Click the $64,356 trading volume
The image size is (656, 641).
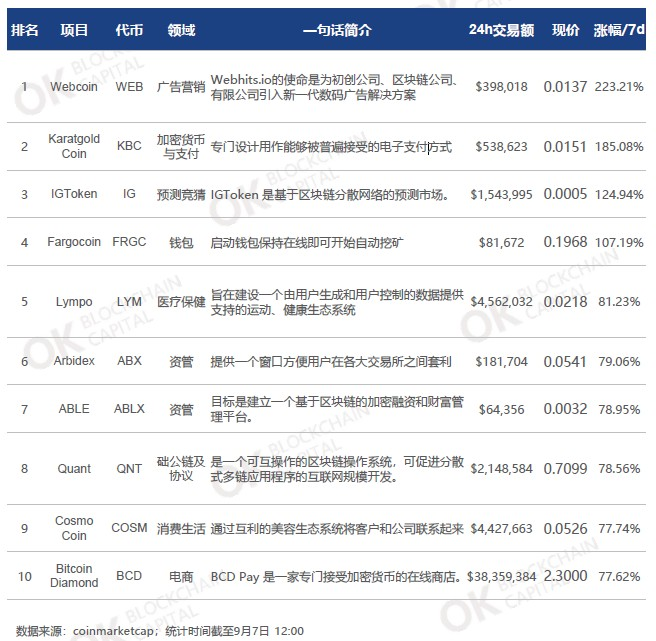tap(501, 409)
